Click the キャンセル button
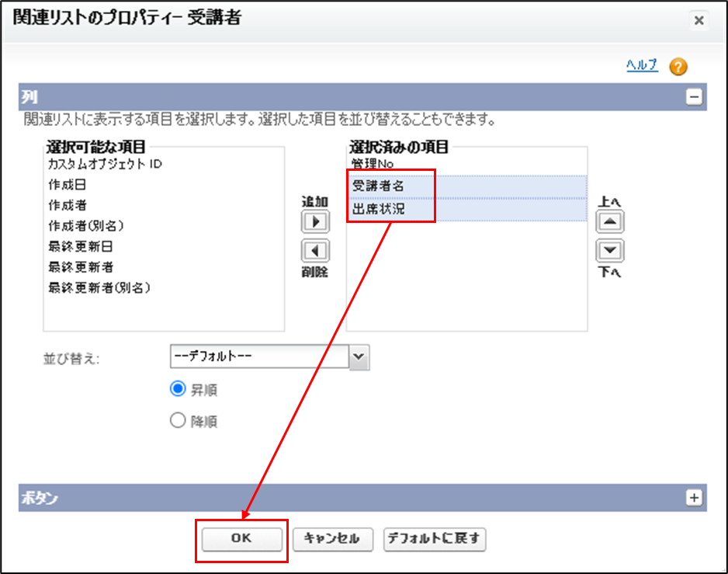728x574 pixels. point(333,539)
